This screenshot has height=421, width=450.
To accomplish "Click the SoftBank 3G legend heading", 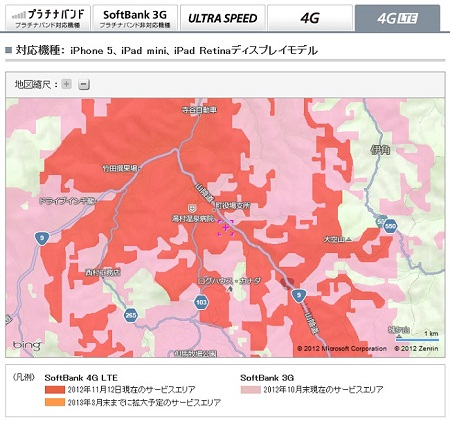I will [267, 378].
